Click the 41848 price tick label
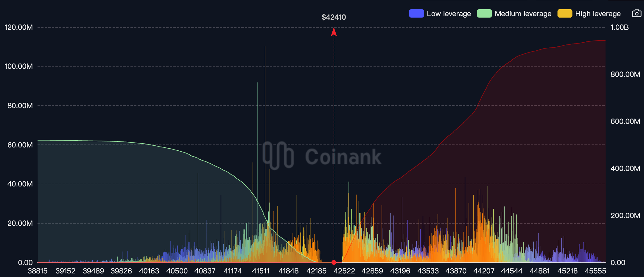 (x=289, y=271)
